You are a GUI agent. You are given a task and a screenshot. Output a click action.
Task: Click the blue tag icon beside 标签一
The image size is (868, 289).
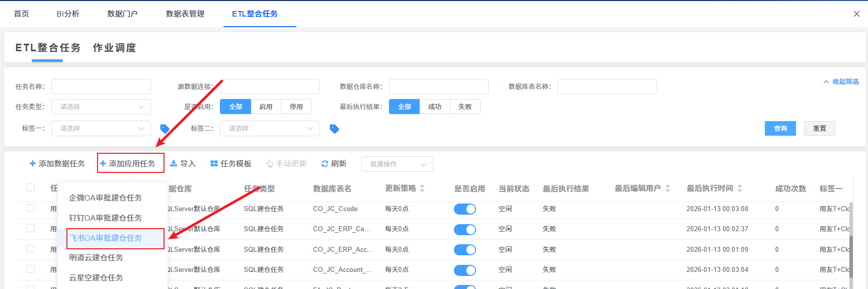[x=165, y=129]
